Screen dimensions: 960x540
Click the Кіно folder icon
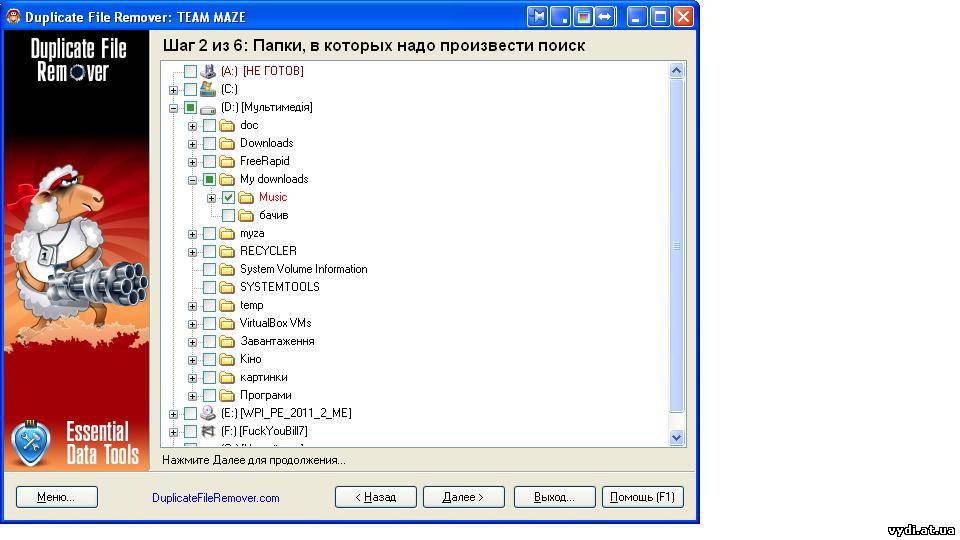click(227, 359)
